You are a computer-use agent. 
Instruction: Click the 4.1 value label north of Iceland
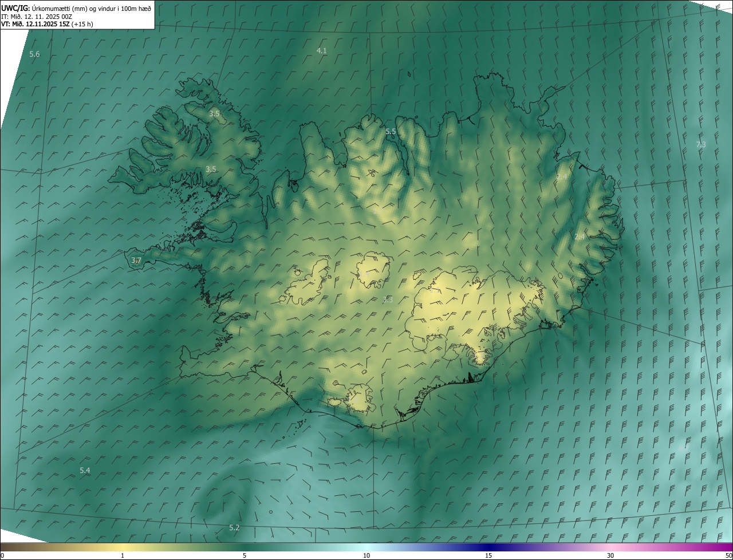click(x=322, y=51)
